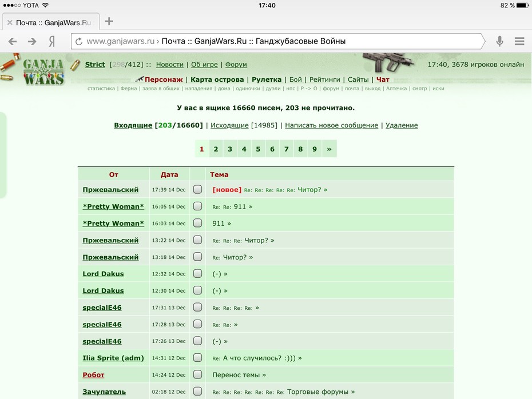Image resolution: width=532 pixels, height=399 pixels.
Task: Click the выход logout sublink
Action: pyautogui.click(x=372, y=89)
